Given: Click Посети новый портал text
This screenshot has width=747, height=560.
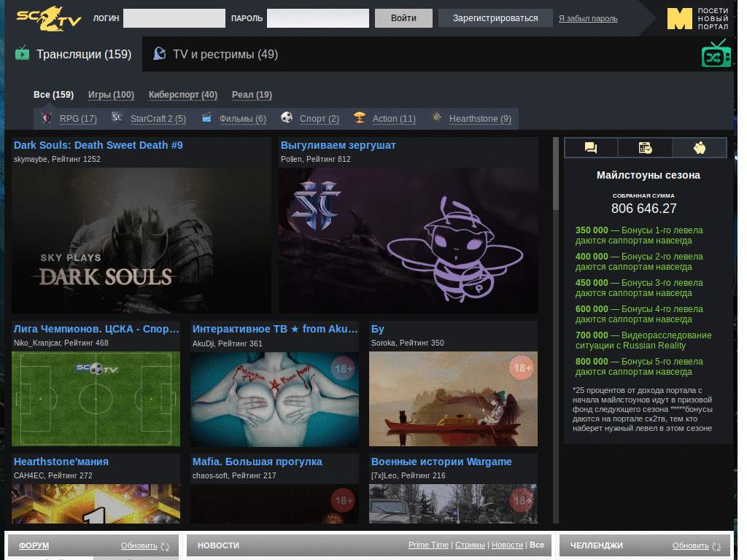Looking at the screenshot, I should (713, 18).
